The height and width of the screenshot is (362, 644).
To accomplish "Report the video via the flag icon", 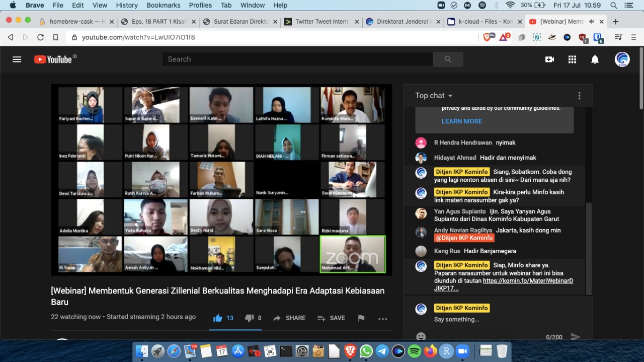I will click(x=361, y=318).
